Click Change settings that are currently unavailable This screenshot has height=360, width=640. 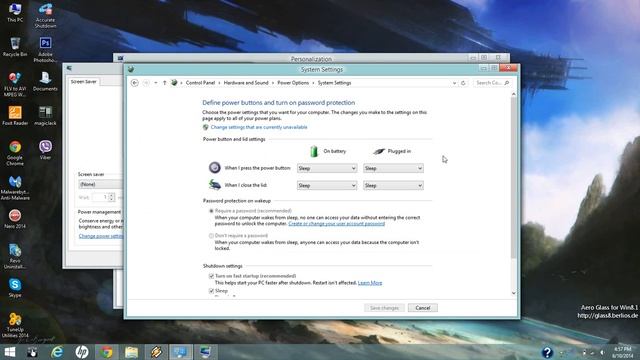pos(259,127)
